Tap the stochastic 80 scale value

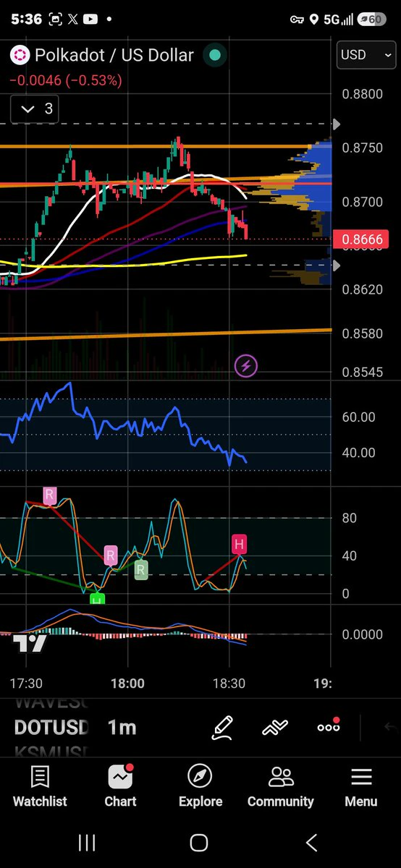tap(350, 518)
